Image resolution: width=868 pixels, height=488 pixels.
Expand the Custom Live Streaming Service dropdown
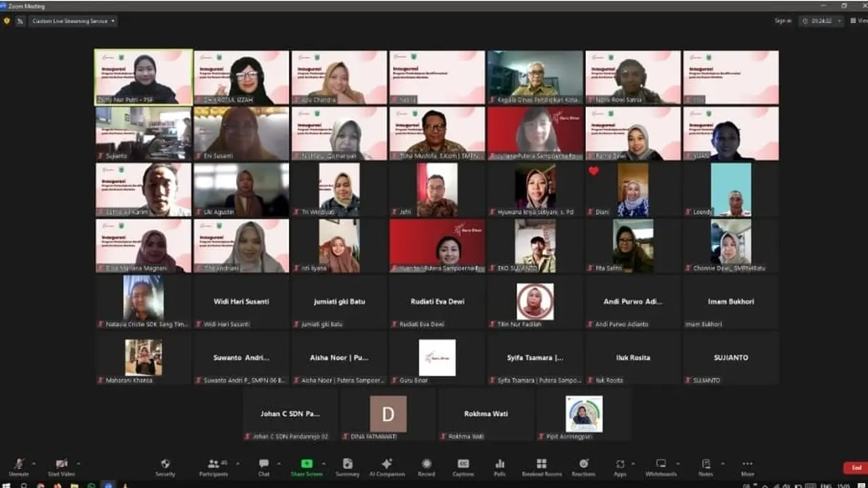72,21
